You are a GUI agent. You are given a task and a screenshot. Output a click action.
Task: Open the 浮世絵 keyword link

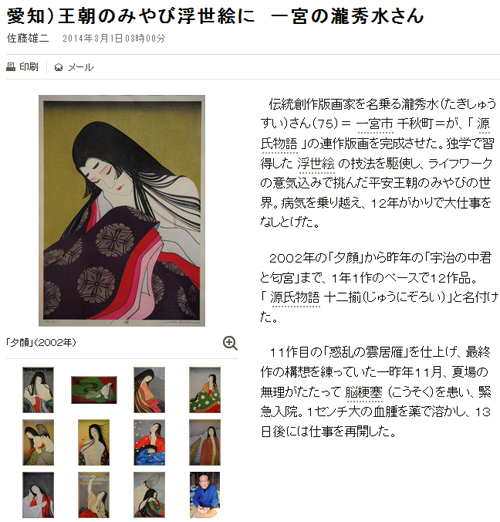pyautogui.click(x=316, y=163)
